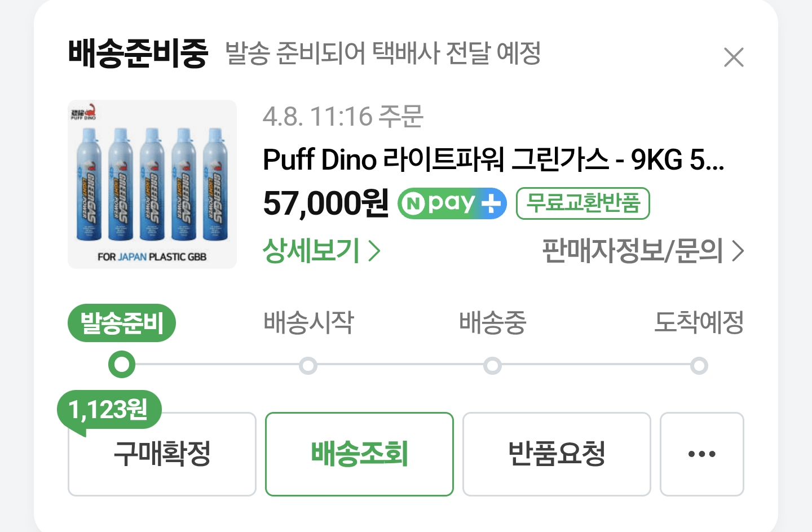Click the 도착예정 progress dot
Screen dimensions: 812x532
[x=699, y=366]
